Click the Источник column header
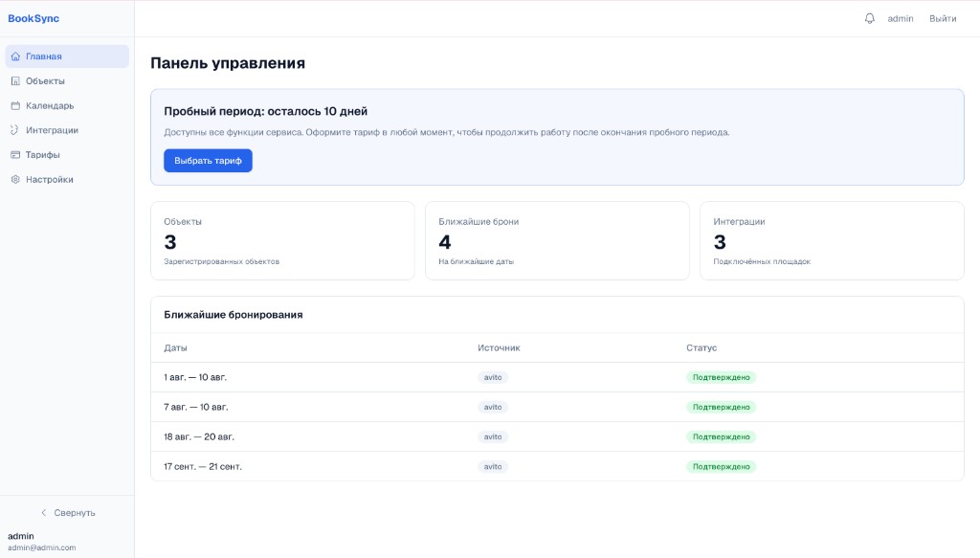The height and width of the screenshot is (558, 980). click(x=499, y=347)
